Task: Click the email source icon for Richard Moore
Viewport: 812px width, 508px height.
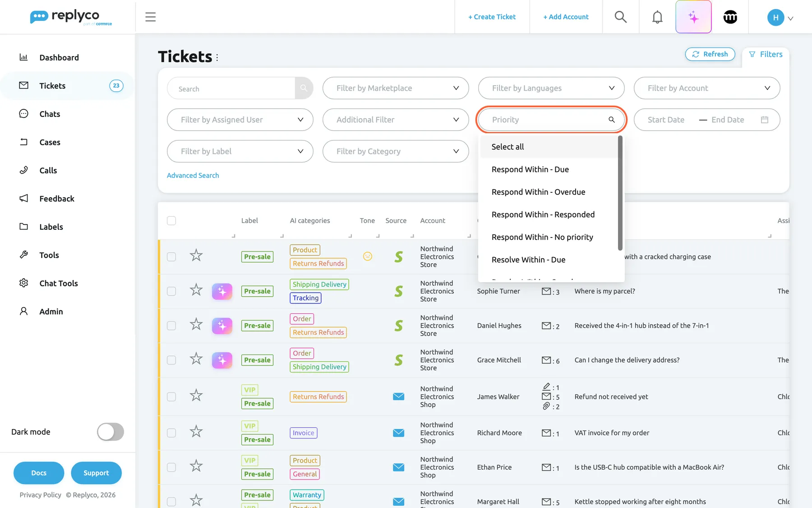Action: click(x=398, y=433)
